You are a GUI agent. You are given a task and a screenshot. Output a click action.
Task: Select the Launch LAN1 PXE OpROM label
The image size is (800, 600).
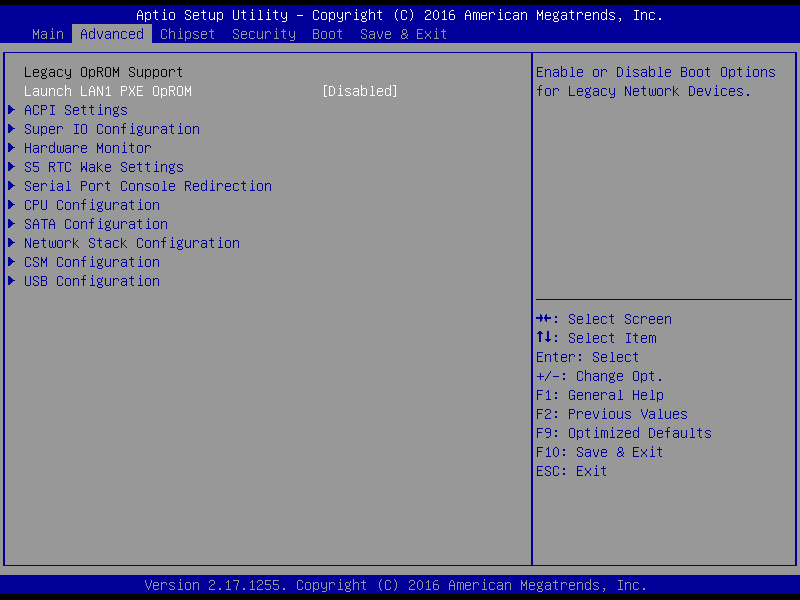click(108, 91)
